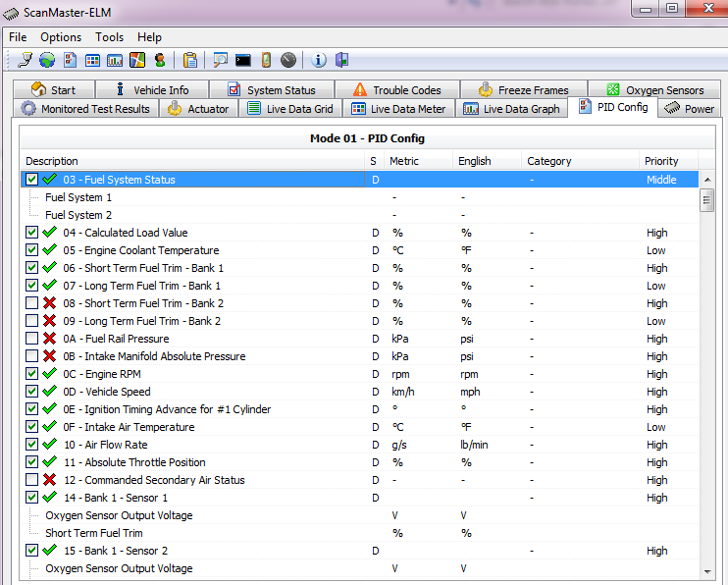The height and width of the screenshot is (585, 728).
Task: Open the clipboard report toolbar icon
Action: coord(190,61)
